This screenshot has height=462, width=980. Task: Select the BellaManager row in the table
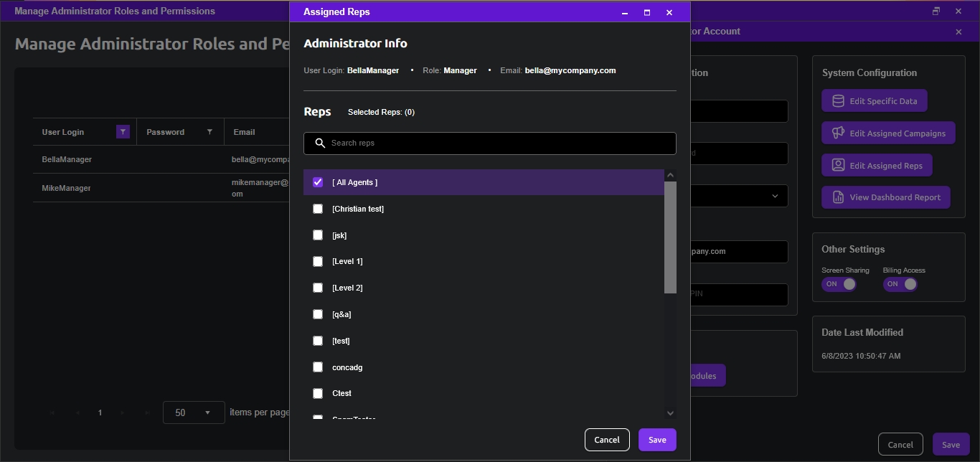pyautogui.click(x=161, y=159)
